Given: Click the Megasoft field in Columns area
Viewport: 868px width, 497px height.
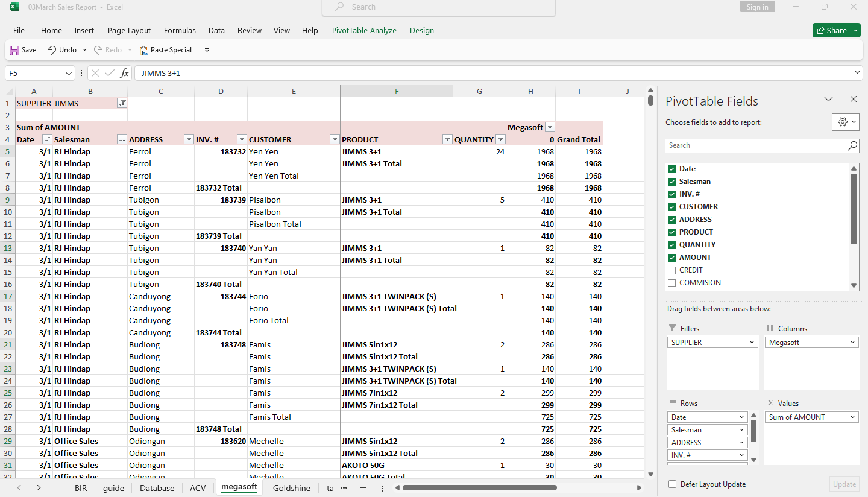Looking at the screenshot, I should (x=812, y=343).
